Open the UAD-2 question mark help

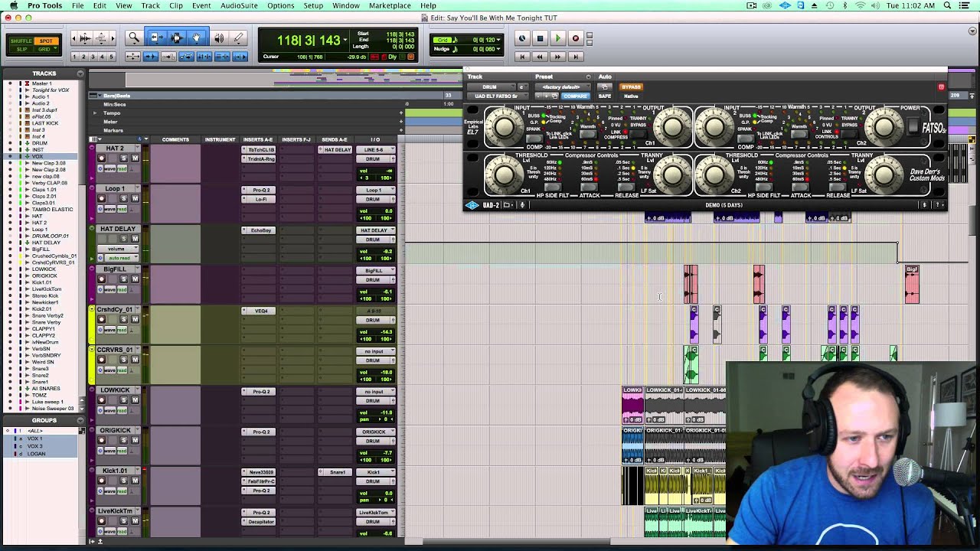tap(938, 205)
